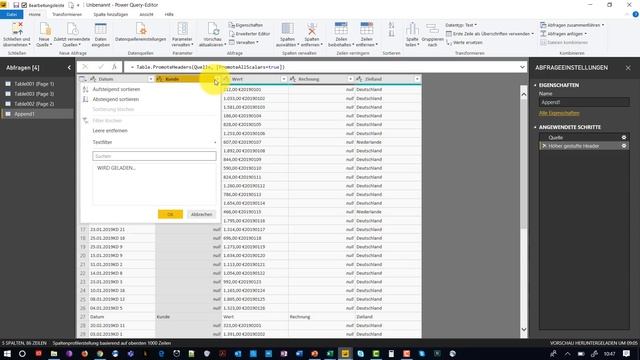Open the Datei tab
This screenshot has width=640, height=360.
pos(11,14)
